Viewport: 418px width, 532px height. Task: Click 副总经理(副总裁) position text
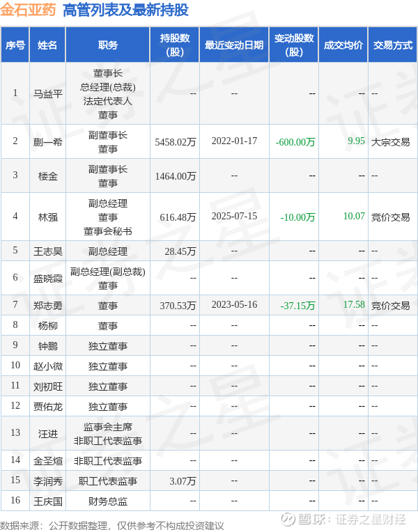(108, 272)
